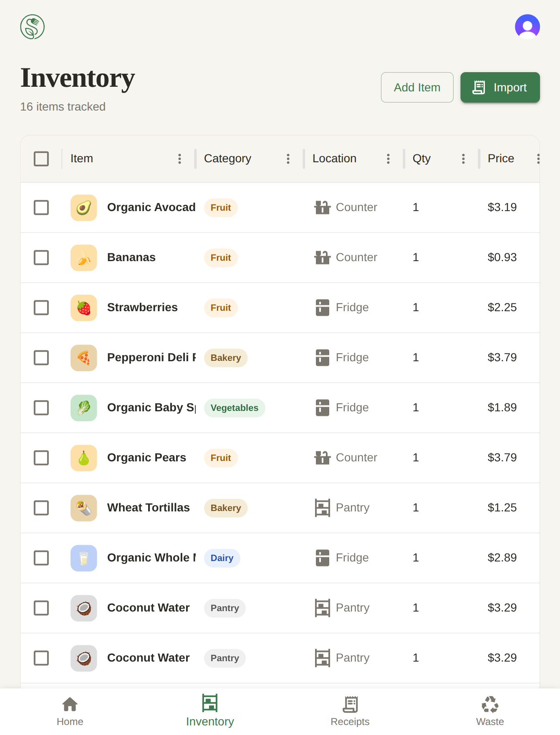Check the Organic Whole row checkbox

tap(41, 558)
